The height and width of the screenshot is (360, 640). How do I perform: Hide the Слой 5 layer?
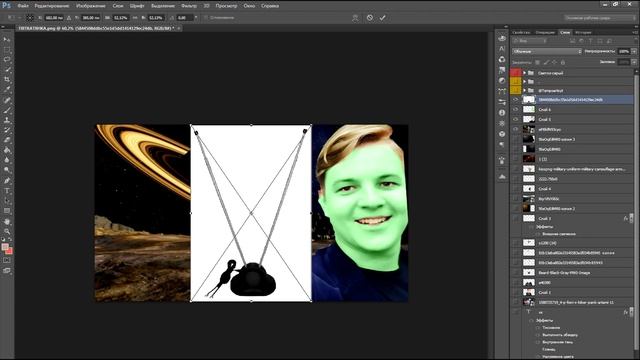coord(516,119)
